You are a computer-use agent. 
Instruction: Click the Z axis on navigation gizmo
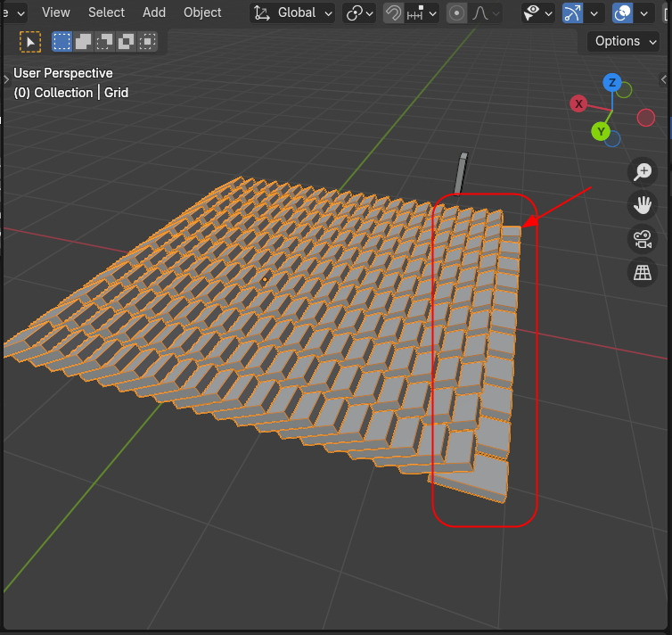[x=612, y=82]
